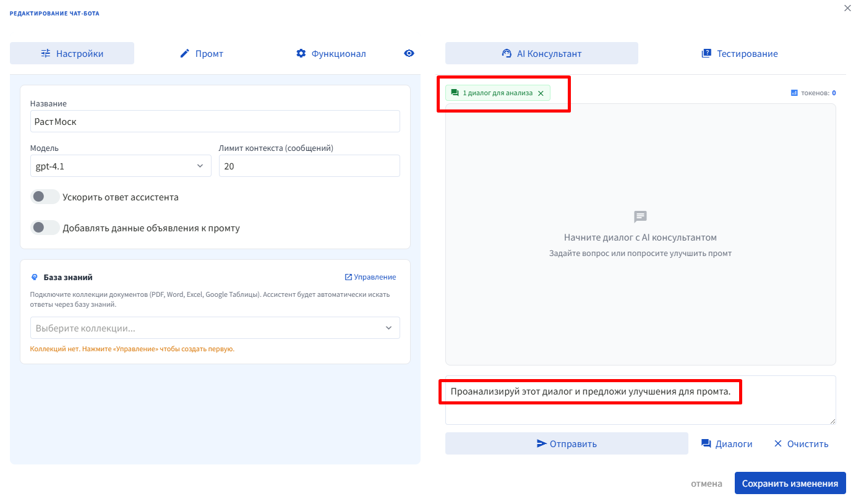Open the Модель dropdown gpt-4.1
This screenshot has height=504, width=856.
click(x=121, y=166)
